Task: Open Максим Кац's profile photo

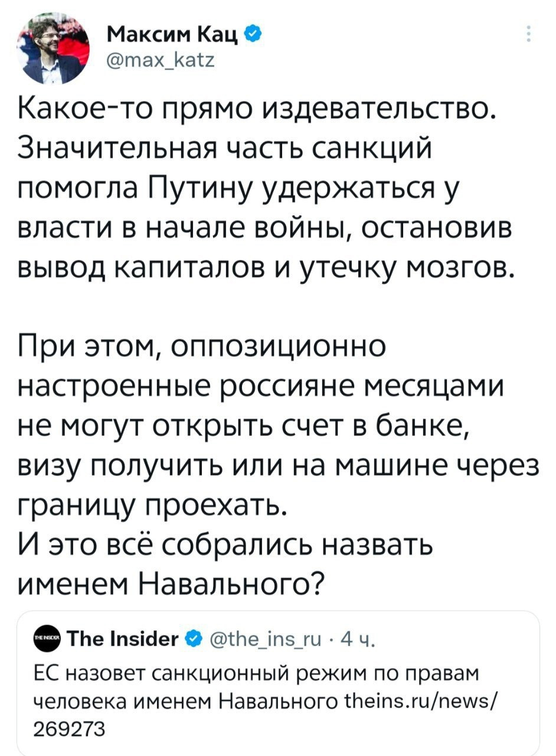Action: click(56, 51)
